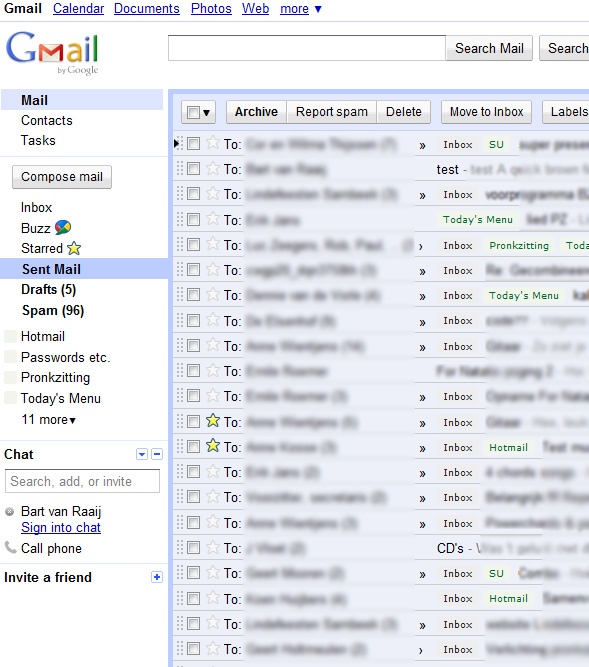The height and width of the screenshot is (667, 589).
Task: Open the 'more' dropdown in top bar
Action: pos(301,9)
